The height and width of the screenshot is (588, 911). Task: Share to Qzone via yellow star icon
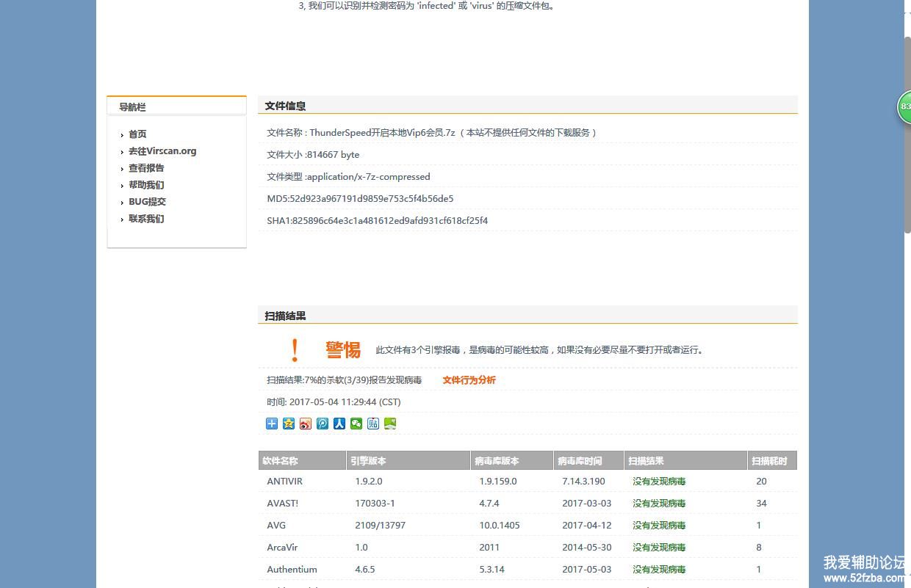coord(289,424)
